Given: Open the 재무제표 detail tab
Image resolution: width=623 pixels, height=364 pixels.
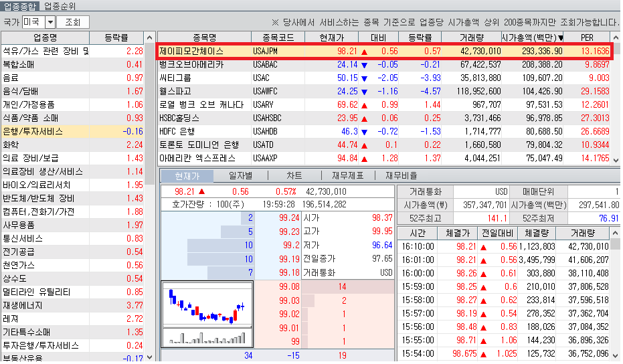Looking at the screenshot, I should pos(348,175).
